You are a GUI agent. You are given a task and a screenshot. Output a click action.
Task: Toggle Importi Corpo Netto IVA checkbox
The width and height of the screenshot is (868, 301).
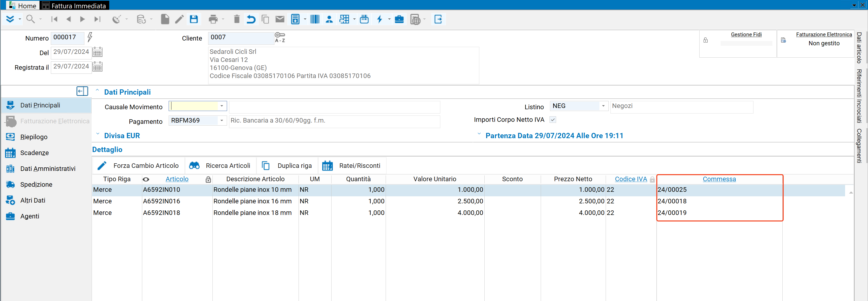click(553, 120)
